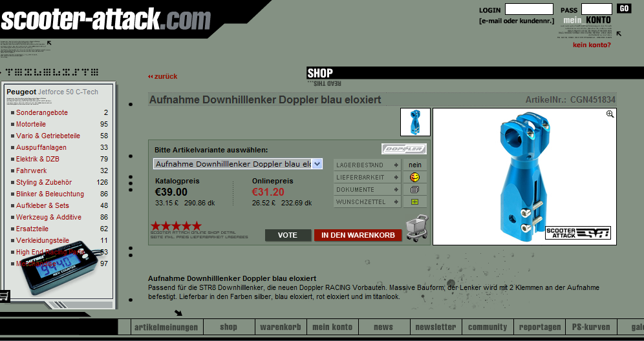Open the Ersatzteile category
This screenshot has width=644, height=341.
[x=32, y=229]
